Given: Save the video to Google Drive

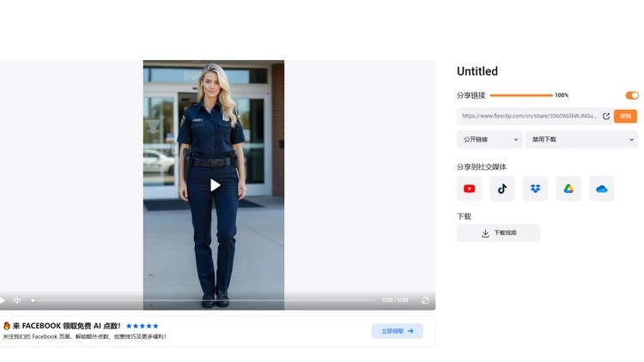Looking at the screenshot, I should coord(568,189).
